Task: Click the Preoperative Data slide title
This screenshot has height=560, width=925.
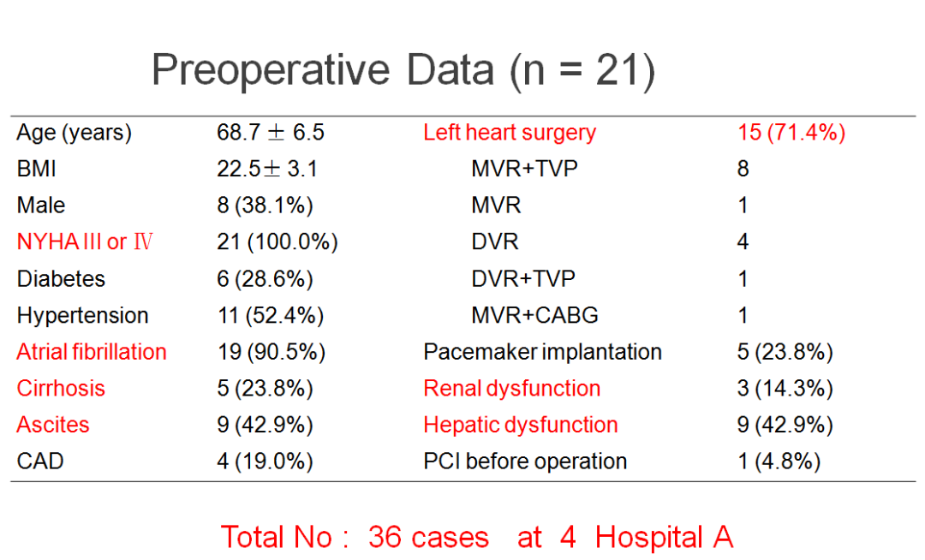Action: (x=403, y=70)
